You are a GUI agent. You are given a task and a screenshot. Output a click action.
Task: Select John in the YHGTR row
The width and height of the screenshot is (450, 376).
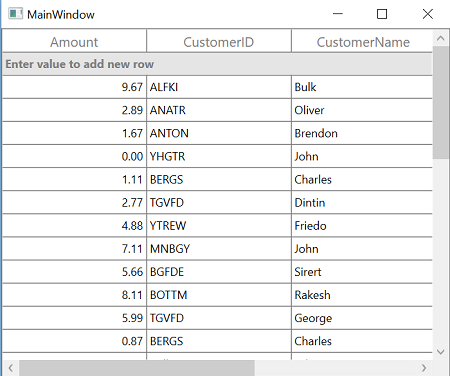pos(362,156)
